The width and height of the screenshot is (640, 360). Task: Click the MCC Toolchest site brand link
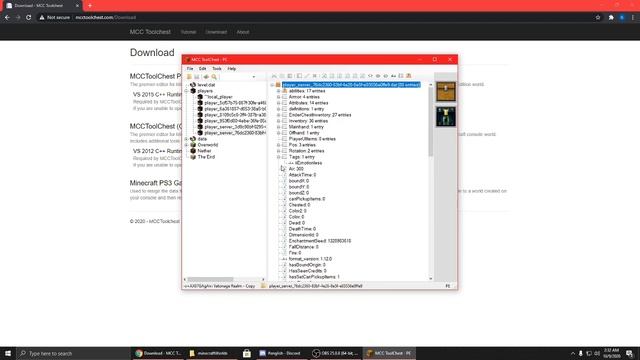(150, 32)
